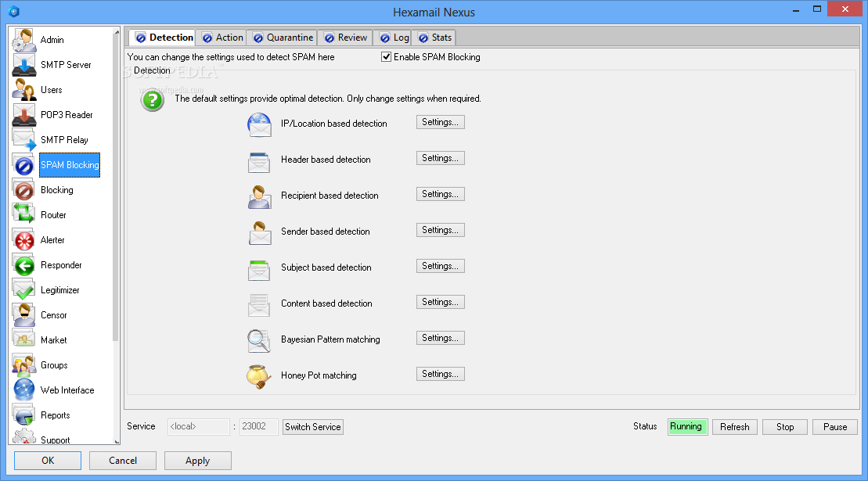The image size is (868, 481).
Task: Open Content based detection Settings
Action: (440, 302)
